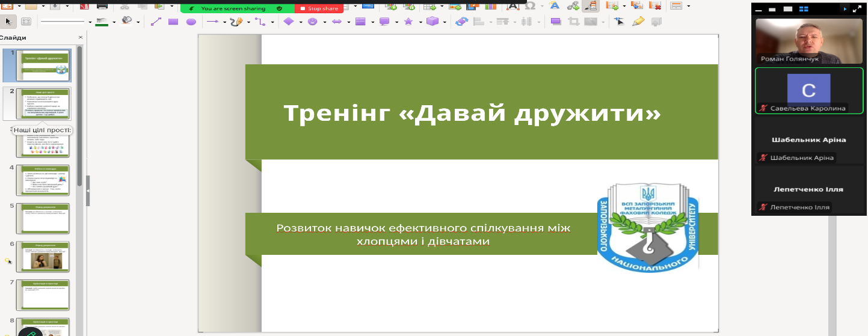Screen dimensions: 868x336
Task: Open the line style dropdown
Action: 90,22
